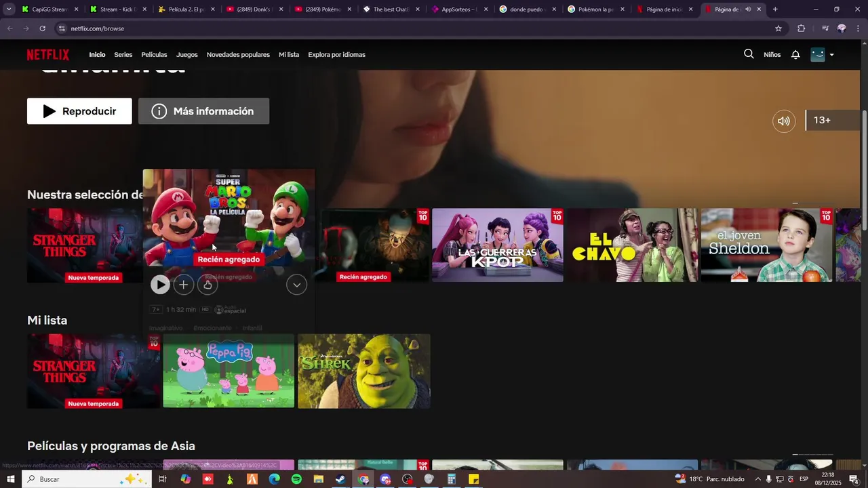This screenshot has height=488, width=868.
Task: Add Super Mario Bros to My List
Action: (x=184, y=285)
